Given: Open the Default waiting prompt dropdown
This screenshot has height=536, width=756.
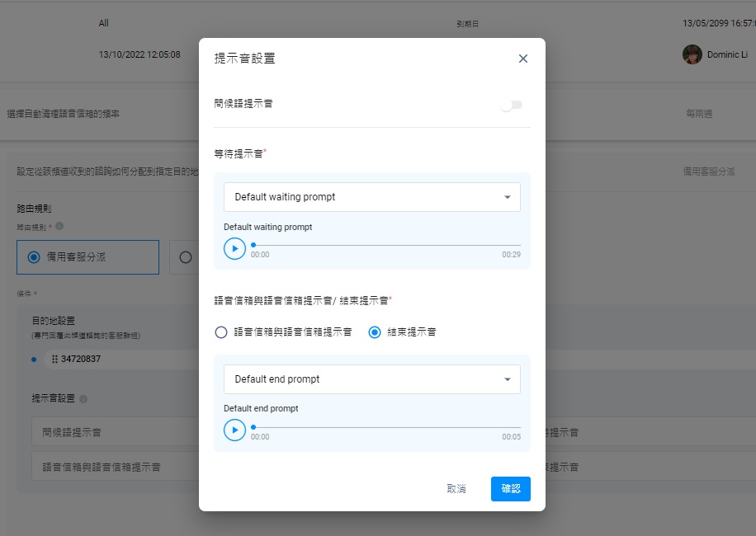Looking at the screenshot, I should [x=371, y=197].
